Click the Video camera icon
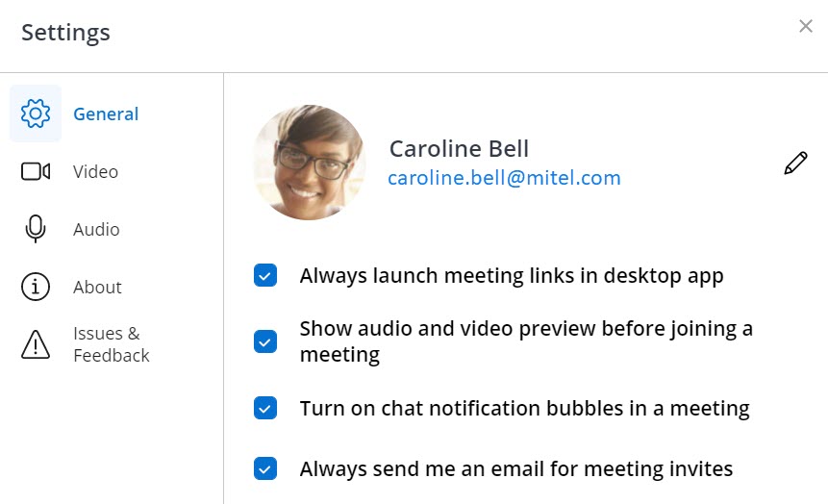The width and height of the screenshot is (828, 504). [36, 171]
